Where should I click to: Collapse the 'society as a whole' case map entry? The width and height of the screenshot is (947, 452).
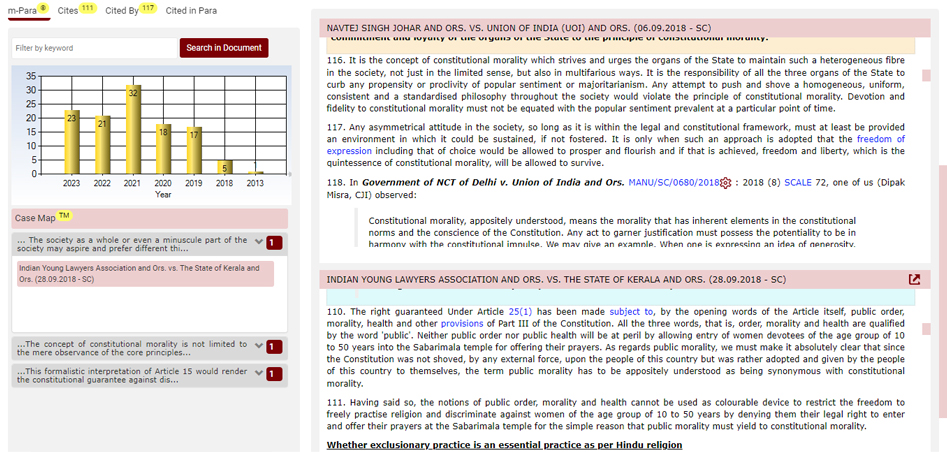coord(259,242)
